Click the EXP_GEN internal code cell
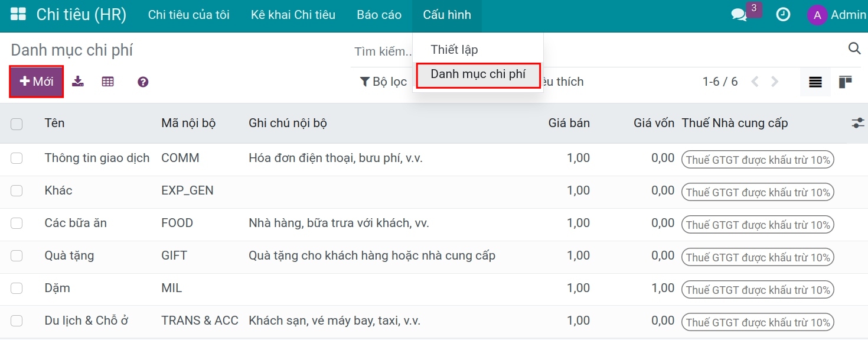Image resolution: width=868 pixels, height=340 pixels. point(187,190)
